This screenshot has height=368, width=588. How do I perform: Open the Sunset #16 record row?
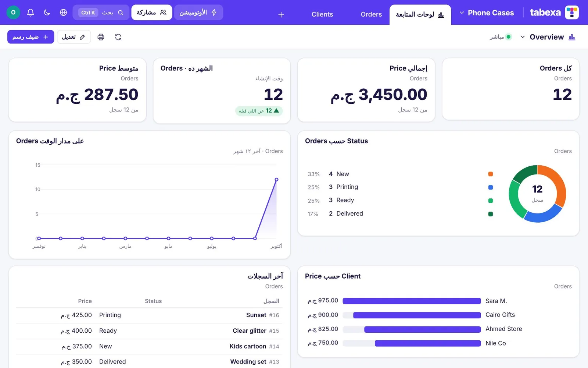tap(149, 315)
